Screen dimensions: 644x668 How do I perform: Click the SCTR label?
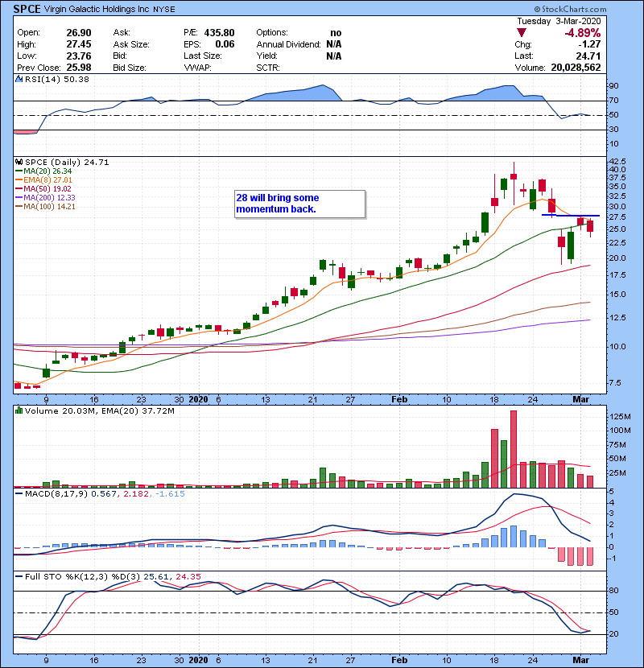point(268,68)
